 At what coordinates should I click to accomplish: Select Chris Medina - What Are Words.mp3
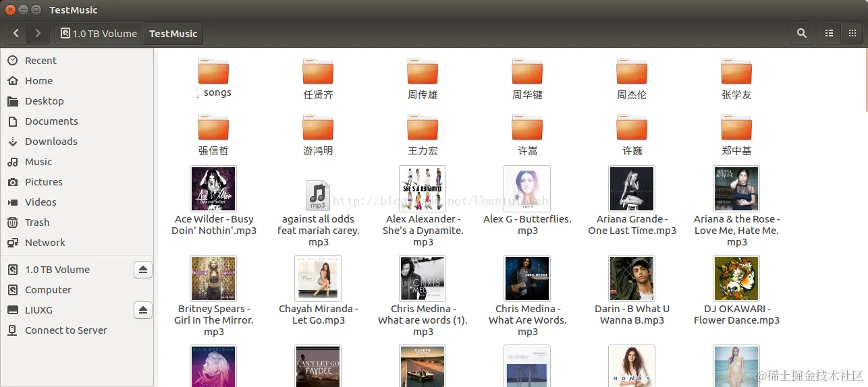coord(527,296)
